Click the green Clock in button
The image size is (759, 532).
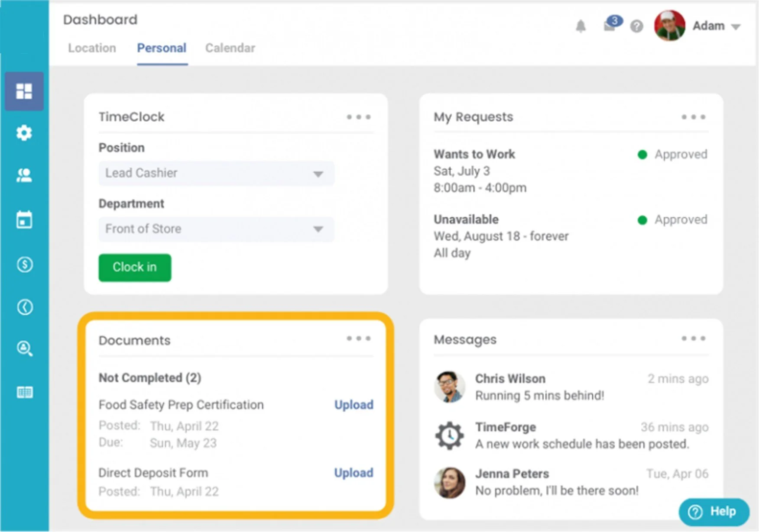click(135, 268)
